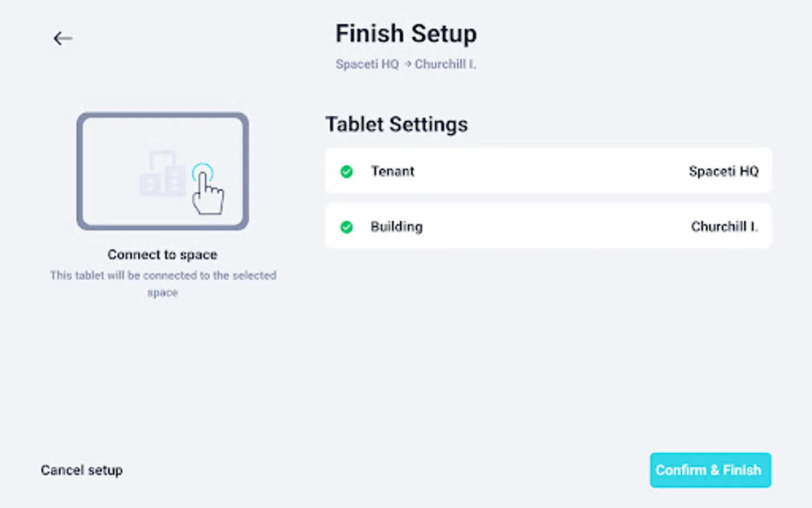Select Spaceti HQ in the breadcrumb
Viewport: 812px width, 508px height.
click(x=367, y=64)
